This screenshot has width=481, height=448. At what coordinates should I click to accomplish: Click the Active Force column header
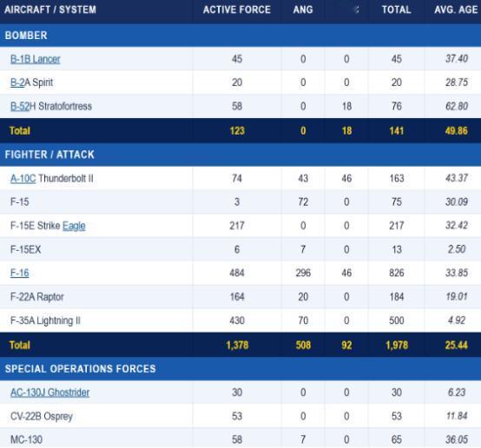(237, 10)
